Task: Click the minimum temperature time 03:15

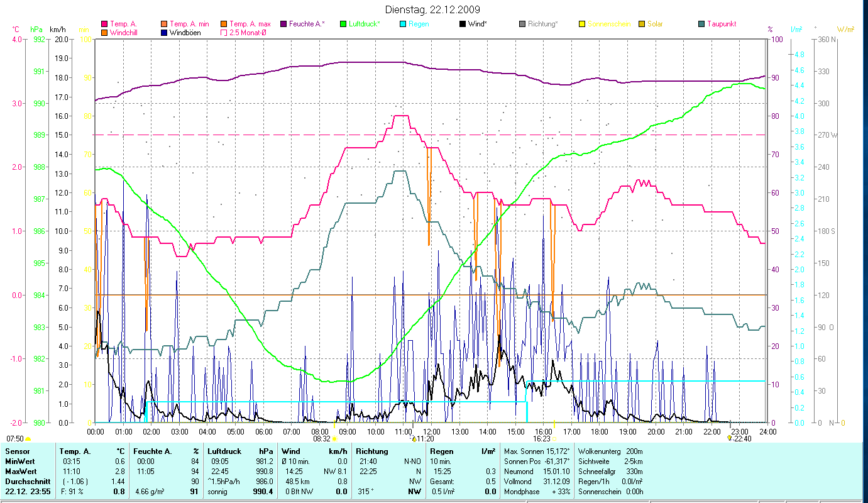Action: 71,461
